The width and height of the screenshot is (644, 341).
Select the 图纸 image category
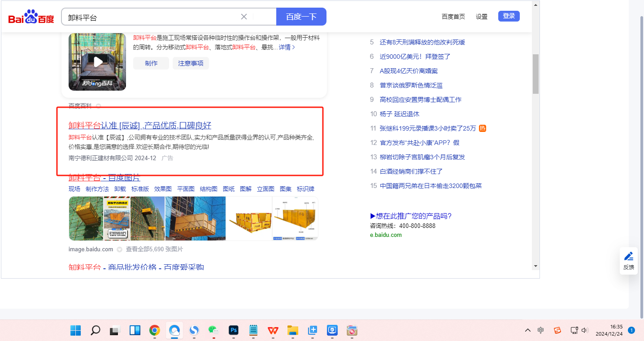point(229,189)
